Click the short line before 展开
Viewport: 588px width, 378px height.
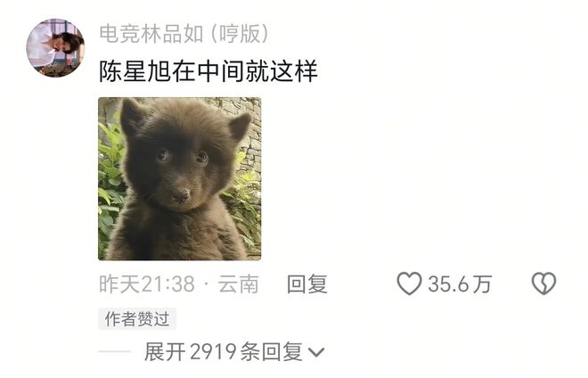[114, 352]
